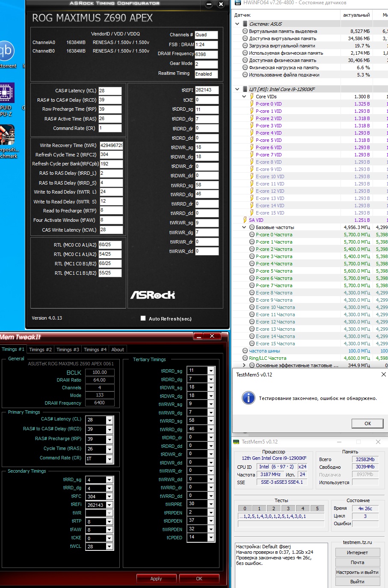Click the lightning icon beside Core VIDs
Viewport: 388px width, 588px height.
click(x=252, y=97)
